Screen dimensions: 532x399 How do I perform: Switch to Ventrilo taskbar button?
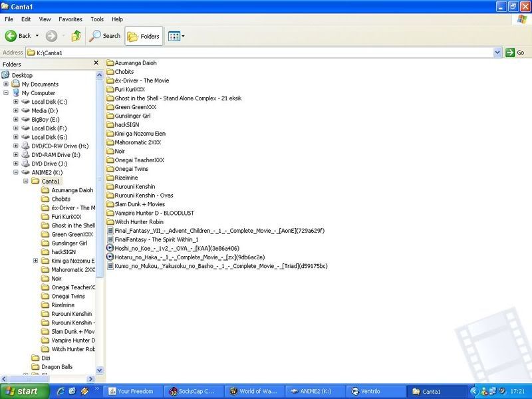point(376,391)
